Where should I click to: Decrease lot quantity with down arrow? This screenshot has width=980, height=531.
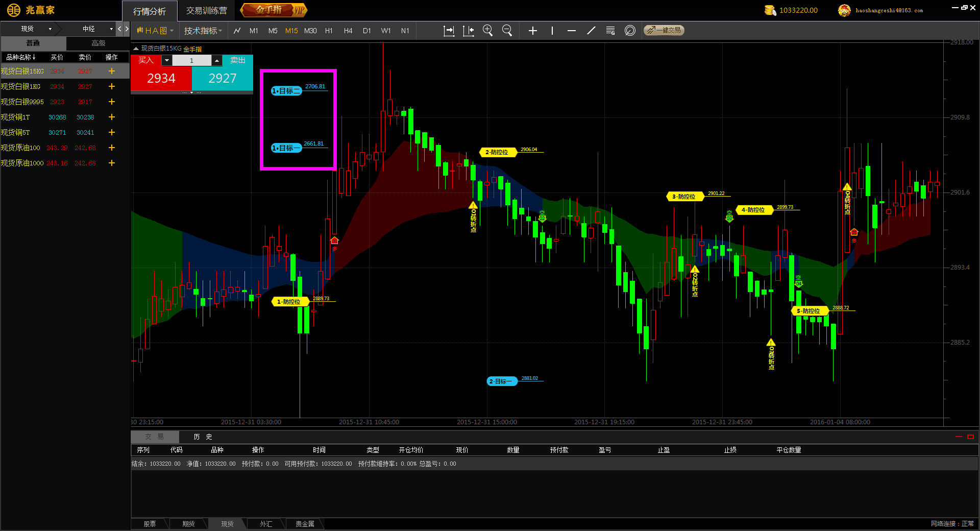pyautogui.click(x=167, y=60)
